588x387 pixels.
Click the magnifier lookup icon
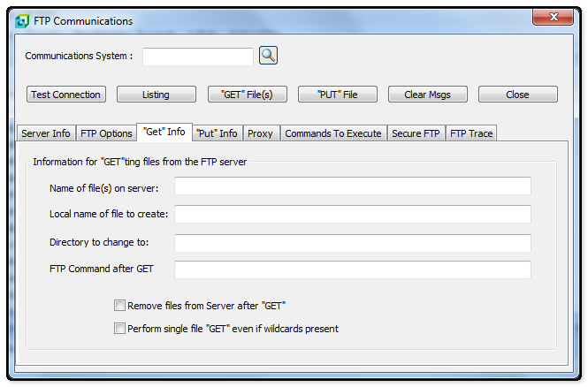click(x=268, y=56)
